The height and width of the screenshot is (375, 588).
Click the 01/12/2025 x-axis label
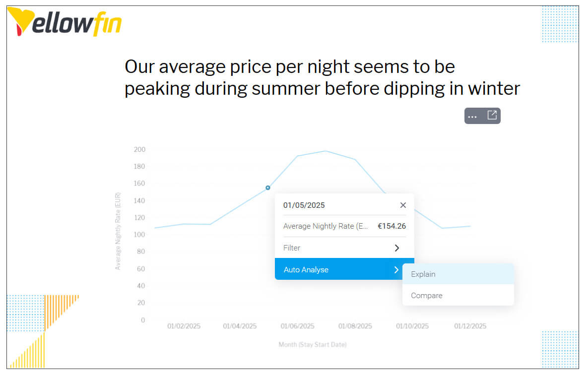[470, 326]
